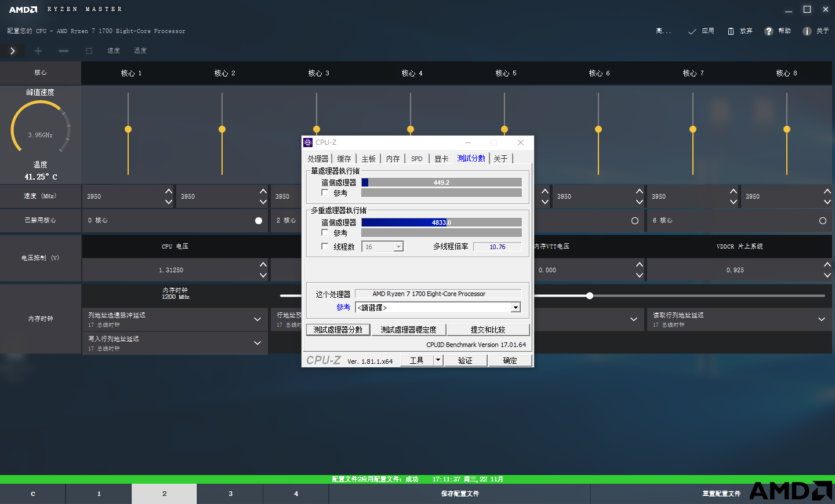835x504 pixels.
Task: Click the square reset icon in toolbar
Action: pyautogui.click(x=89, y=51)
